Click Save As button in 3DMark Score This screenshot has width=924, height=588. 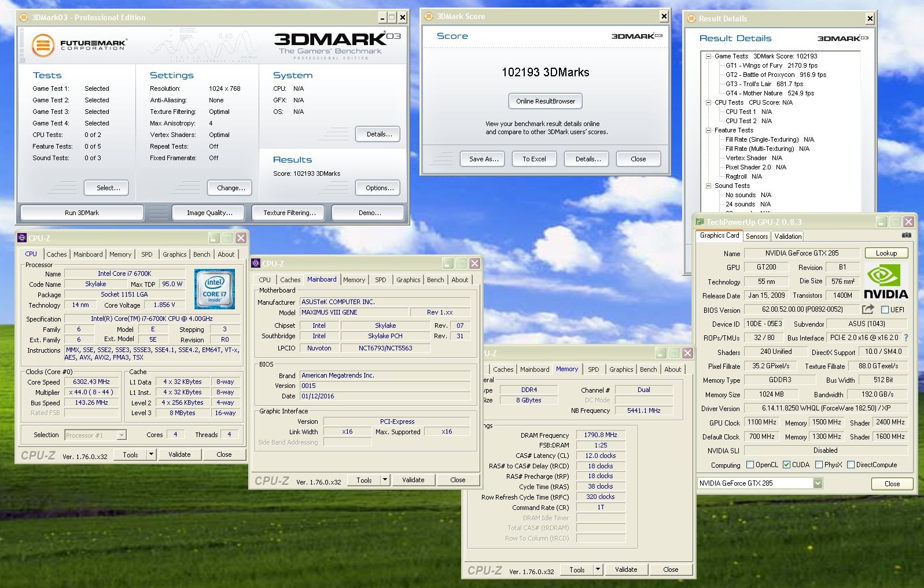point(484,159)
